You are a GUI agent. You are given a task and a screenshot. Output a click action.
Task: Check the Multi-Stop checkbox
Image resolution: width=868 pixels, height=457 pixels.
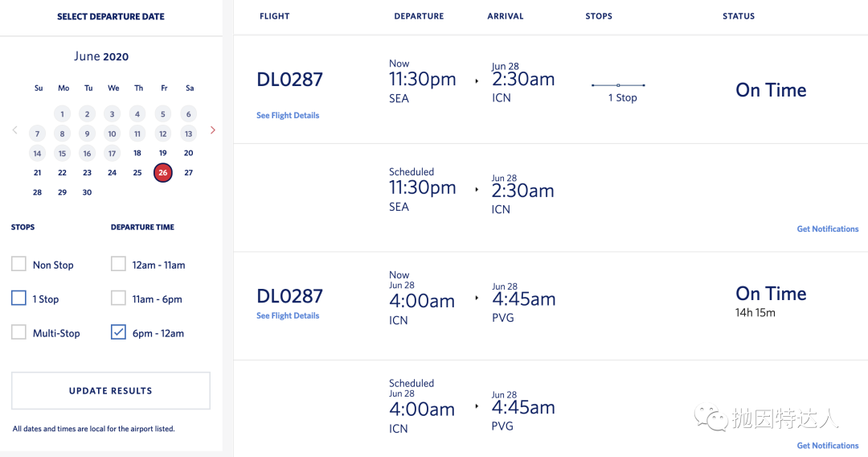[x=18, y=332]
